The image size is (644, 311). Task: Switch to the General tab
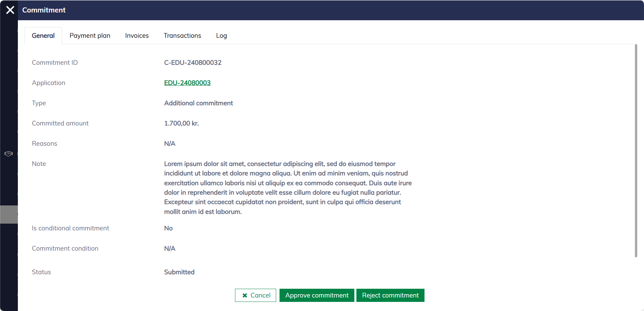(x=43, y=36)
